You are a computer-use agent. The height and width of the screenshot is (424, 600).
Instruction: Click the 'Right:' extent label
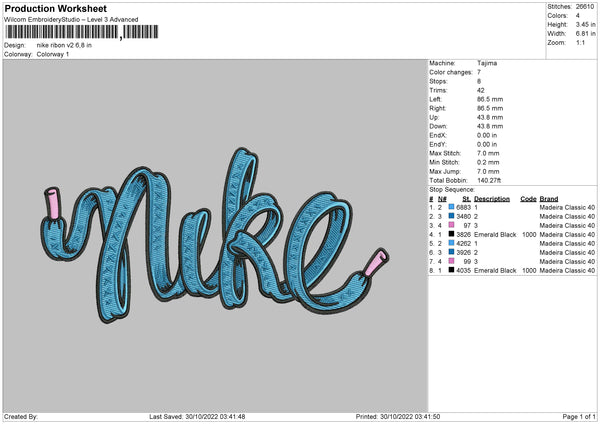click(437, 108)
